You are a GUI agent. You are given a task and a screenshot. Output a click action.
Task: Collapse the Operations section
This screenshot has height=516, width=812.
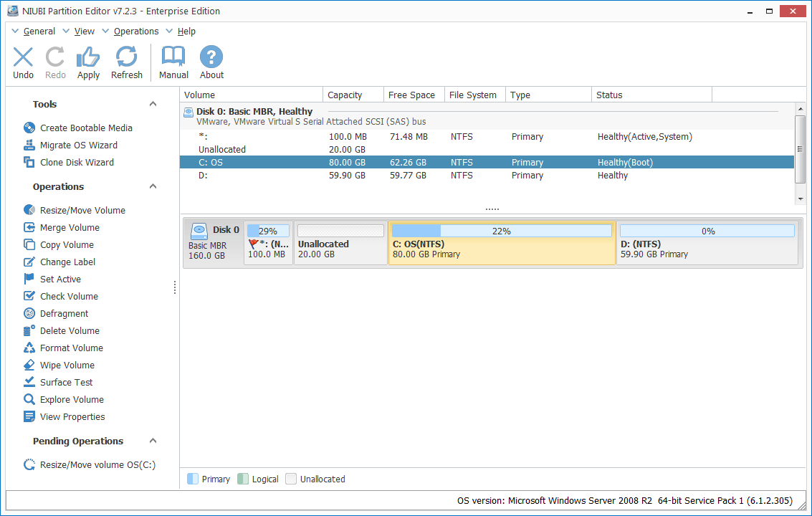pyautogui.click(x=153, y=186)
